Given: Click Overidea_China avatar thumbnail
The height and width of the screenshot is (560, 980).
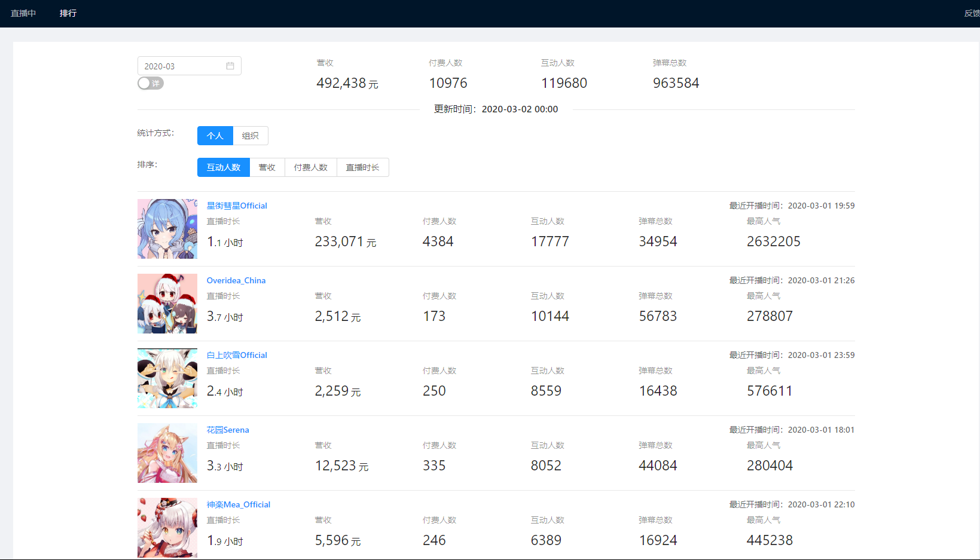Looking at the screenshot, I should point(167,304).
